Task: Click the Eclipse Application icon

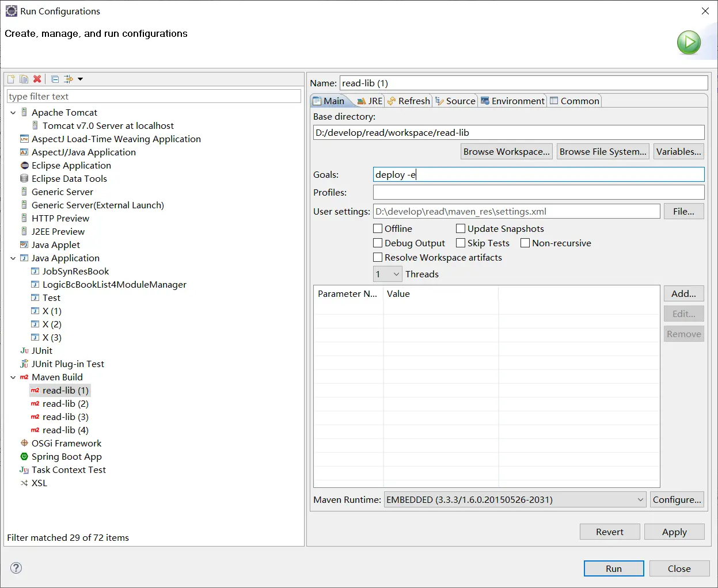Action: pos(24,165)
